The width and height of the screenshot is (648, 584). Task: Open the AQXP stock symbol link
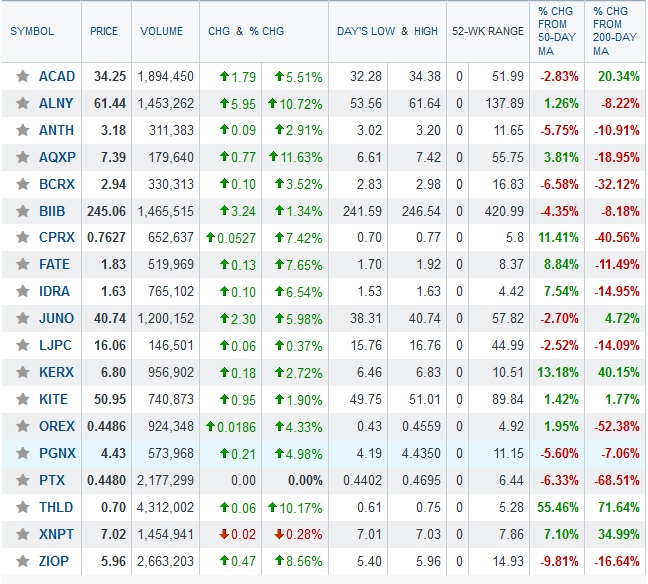click(x=57, y=157)
